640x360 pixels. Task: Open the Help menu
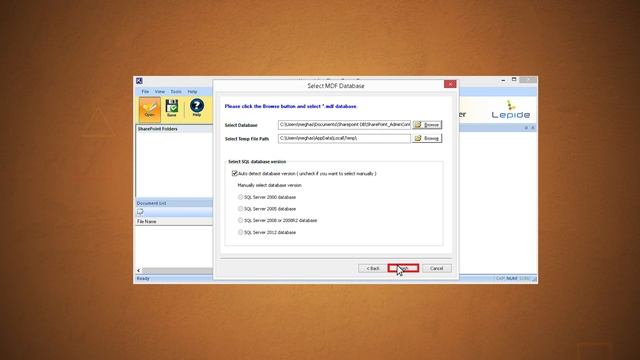click(x=192, y=92)
